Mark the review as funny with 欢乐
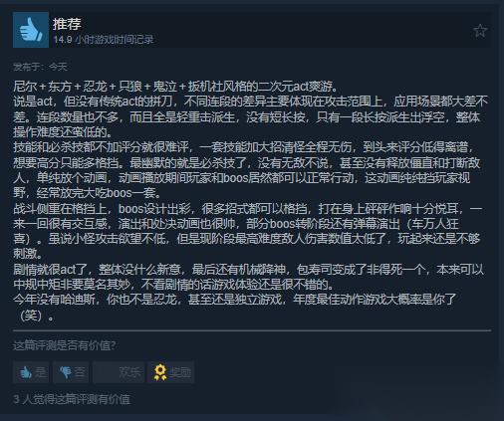 coord(119,372)
